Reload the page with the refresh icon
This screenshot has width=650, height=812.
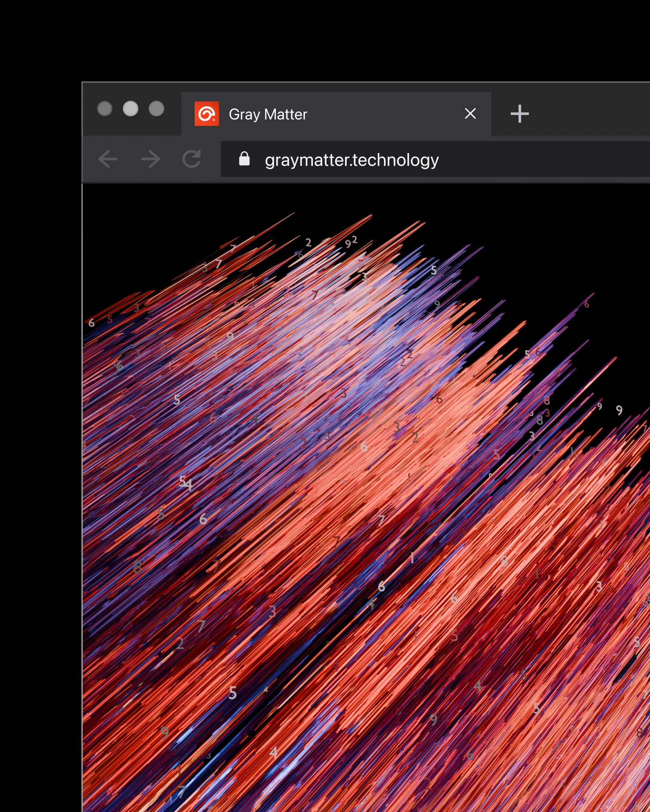[192, 159]
